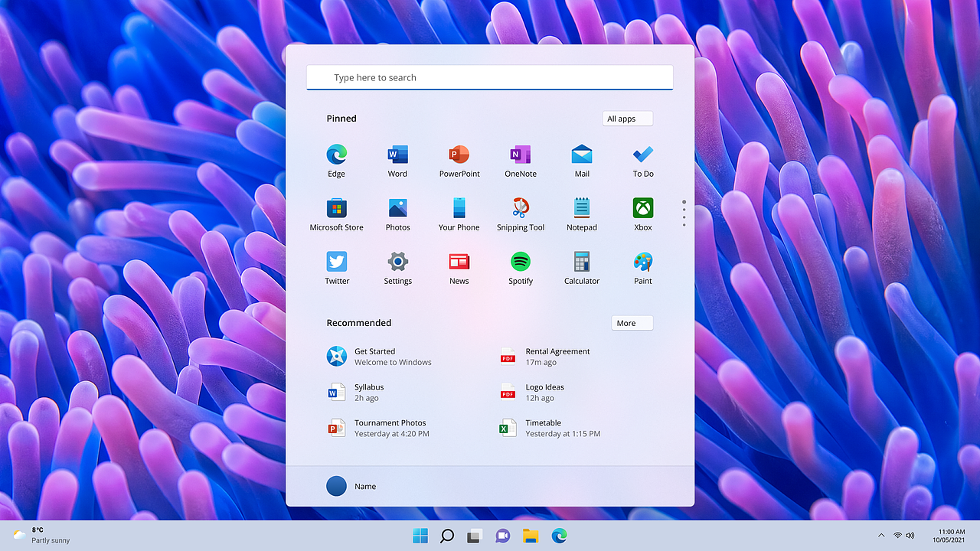Open the Calculator app
980x551 pixels.
[x=582, y=268]
